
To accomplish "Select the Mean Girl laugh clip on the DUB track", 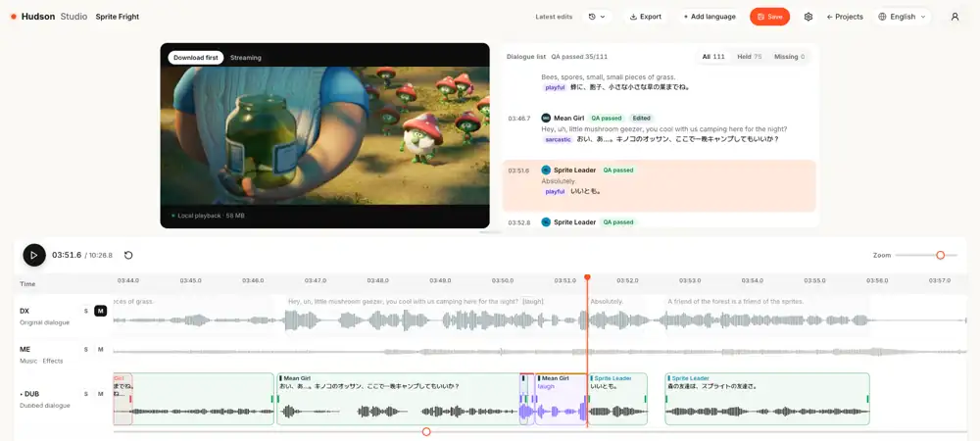I will tap(561, 399).
